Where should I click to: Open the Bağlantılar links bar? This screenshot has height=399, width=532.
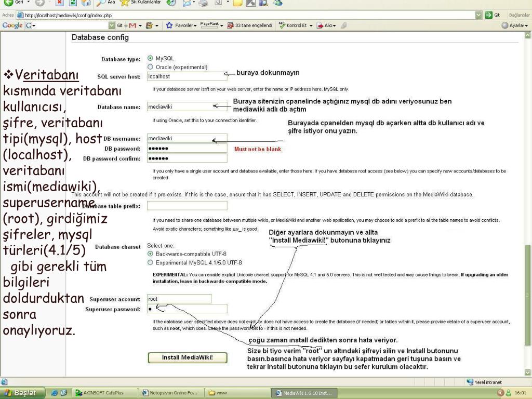(x=519, y=15)
